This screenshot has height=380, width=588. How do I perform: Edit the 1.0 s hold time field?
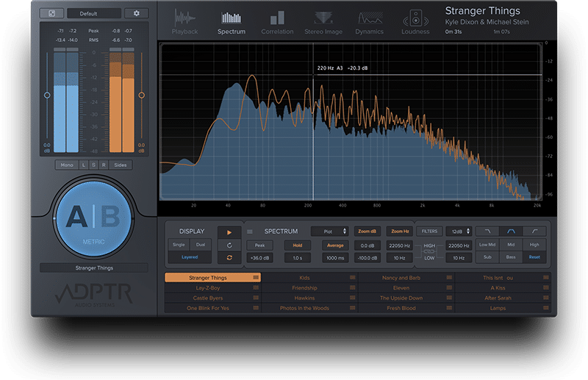[x=298, y=258]
